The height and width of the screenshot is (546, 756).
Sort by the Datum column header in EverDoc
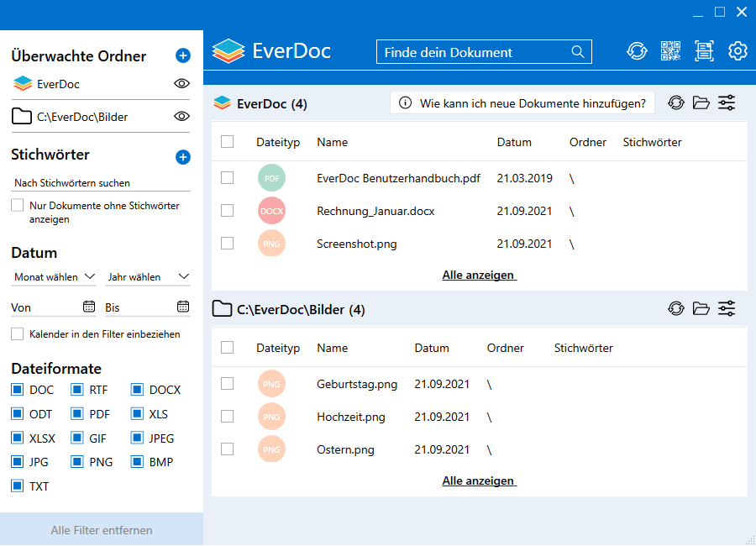coord(514,143)
